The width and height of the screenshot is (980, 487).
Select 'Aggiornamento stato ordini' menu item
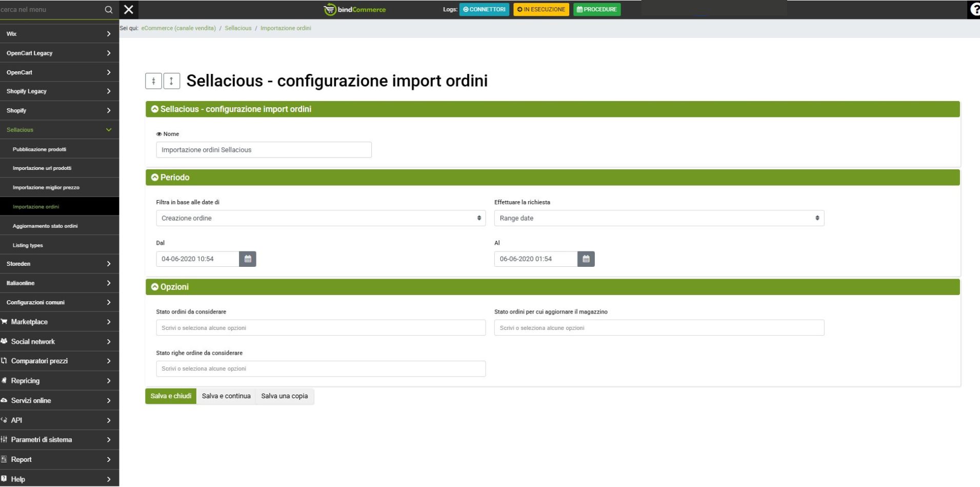45,226
